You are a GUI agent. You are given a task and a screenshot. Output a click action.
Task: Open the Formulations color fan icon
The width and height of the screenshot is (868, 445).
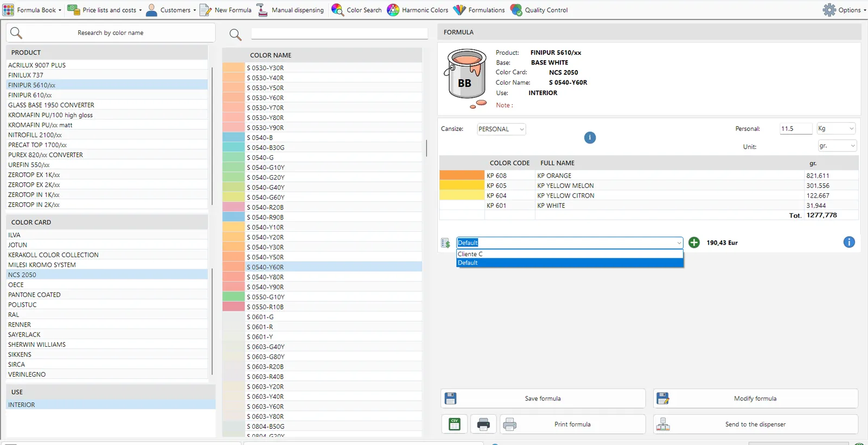click(x=459, y=10)
